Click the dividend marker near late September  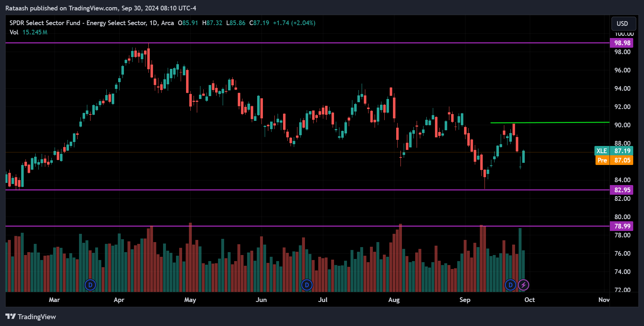(x=510, y=285)
